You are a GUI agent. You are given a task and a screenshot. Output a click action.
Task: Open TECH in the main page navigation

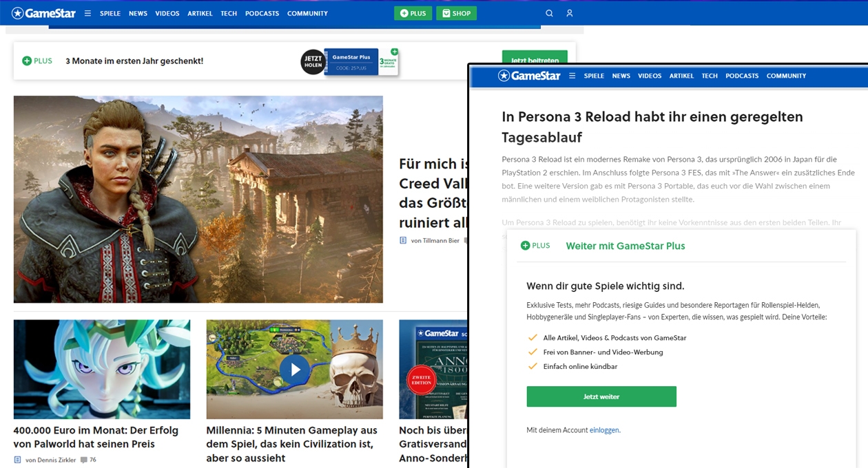coord(229,14)
